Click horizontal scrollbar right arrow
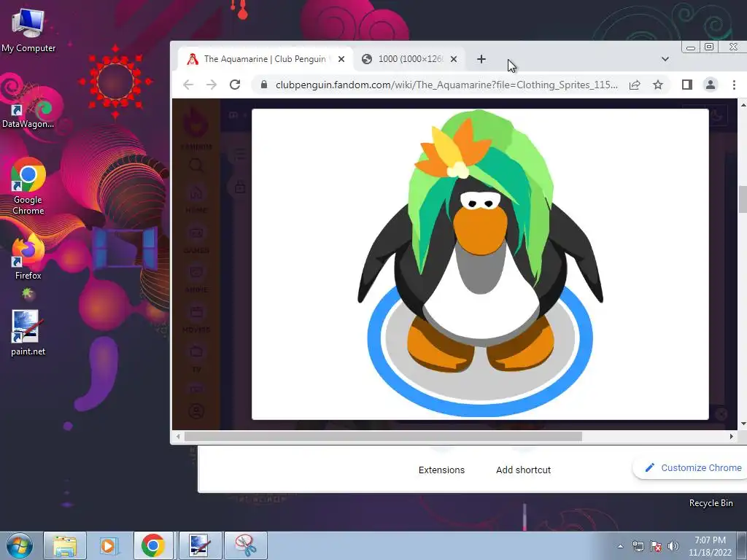This screenshot has height=560, width=747. pyautogui.click(x=731, y=436)
